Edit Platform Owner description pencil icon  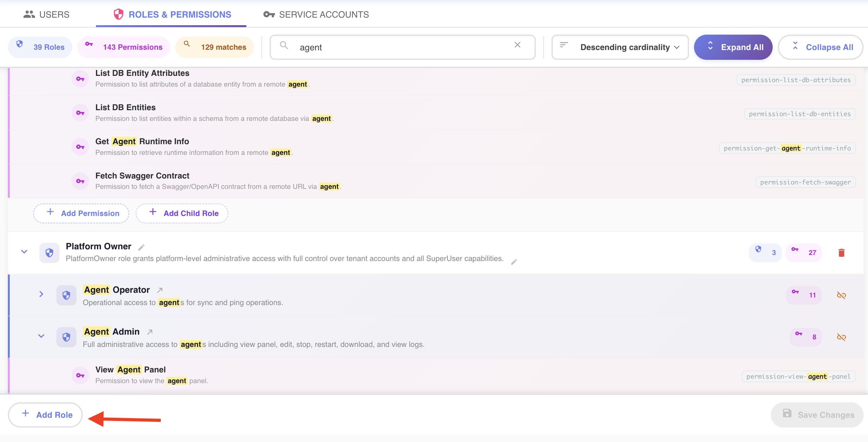(x=514, y=262)
